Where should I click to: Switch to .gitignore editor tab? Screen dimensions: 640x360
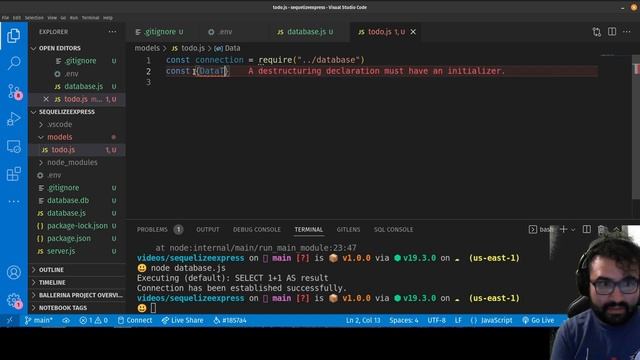[159, 32]
